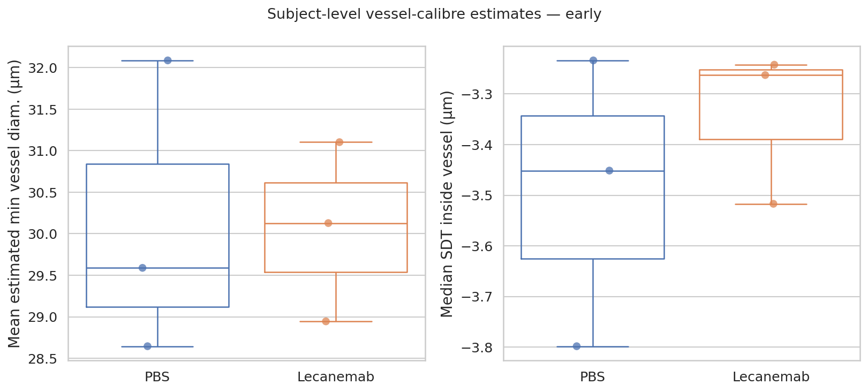Click the right-plot PBS point at -3.8
Viewport: 868px width, 392px height.
[577, 346]
